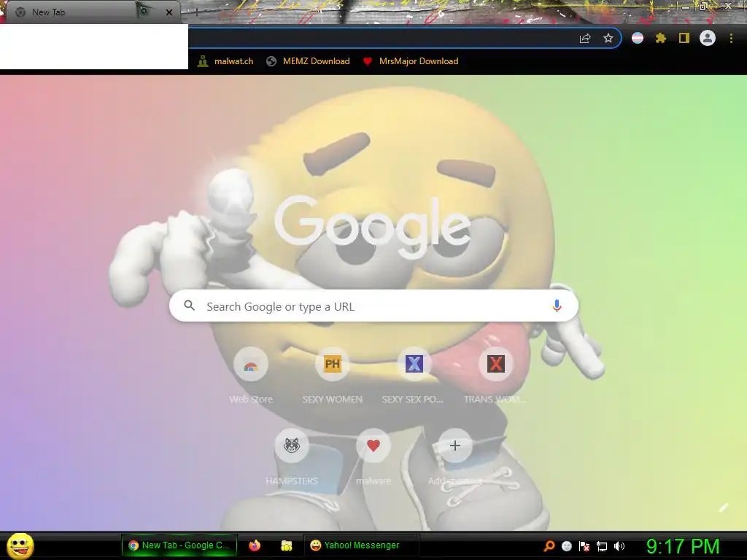747x560 pixels.
Task: Start voice search with microphone icon
Action: click(557, 306)
